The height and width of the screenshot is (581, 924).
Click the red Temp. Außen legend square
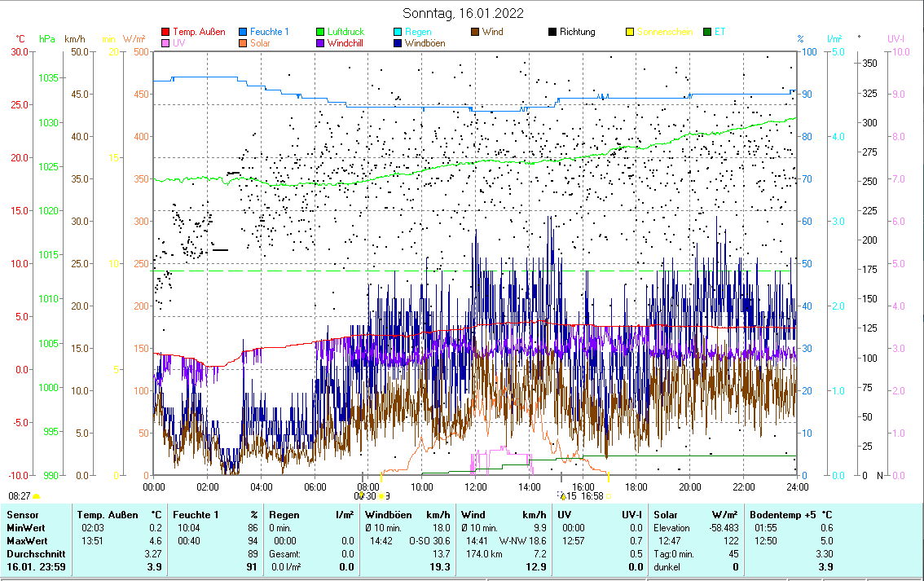pos(166,33)
